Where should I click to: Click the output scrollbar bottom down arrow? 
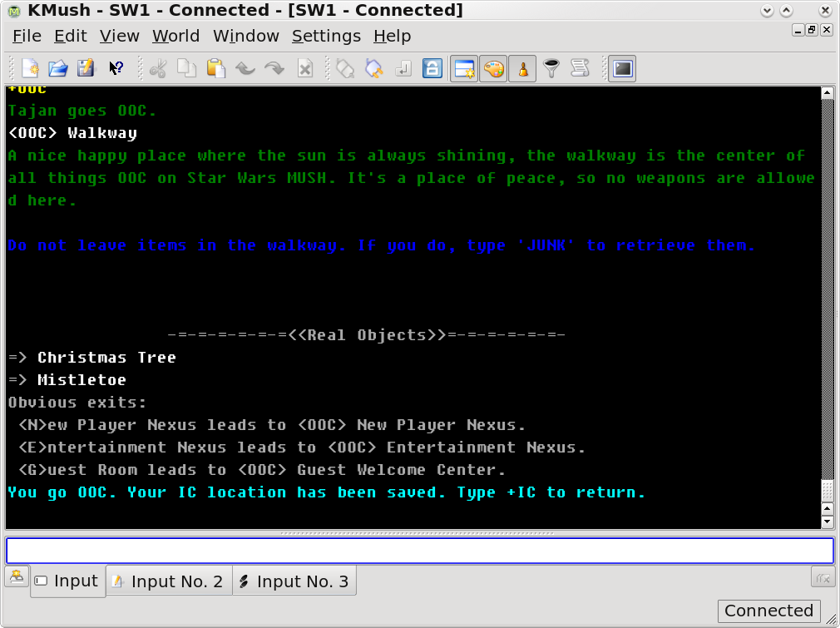pyautogui.click(x=828, y=522)
